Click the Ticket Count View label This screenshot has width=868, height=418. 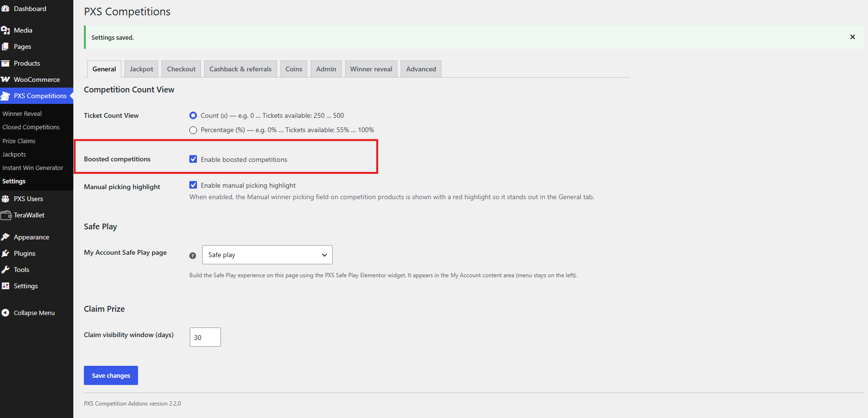point(111,115)
